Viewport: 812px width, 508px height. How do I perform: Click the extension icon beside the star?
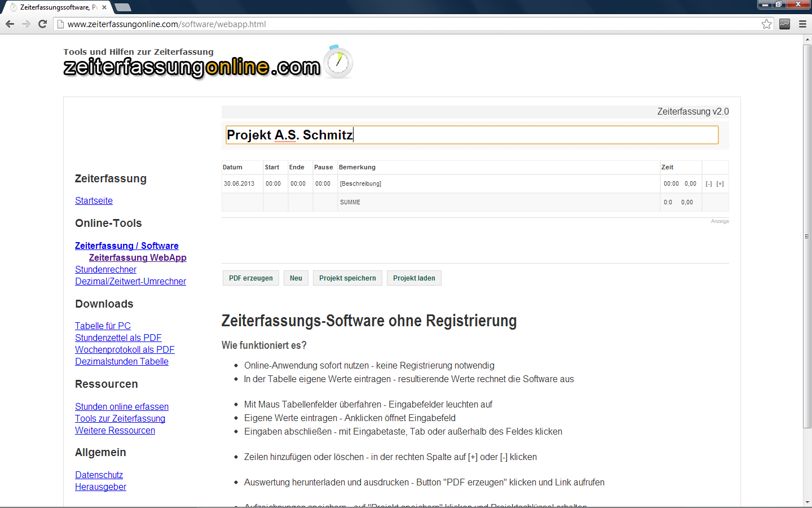[784, 24]
